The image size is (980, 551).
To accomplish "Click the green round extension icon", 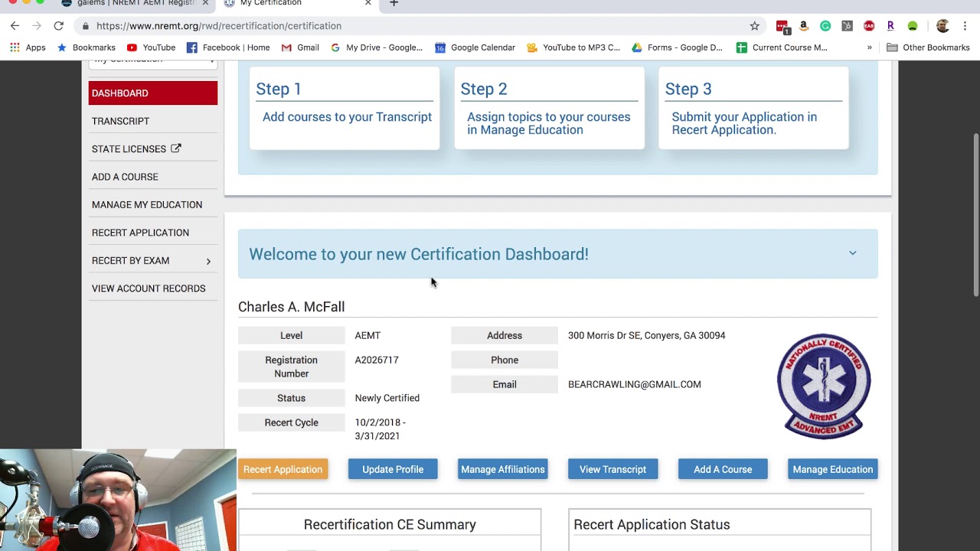I will tap(913, 26).
